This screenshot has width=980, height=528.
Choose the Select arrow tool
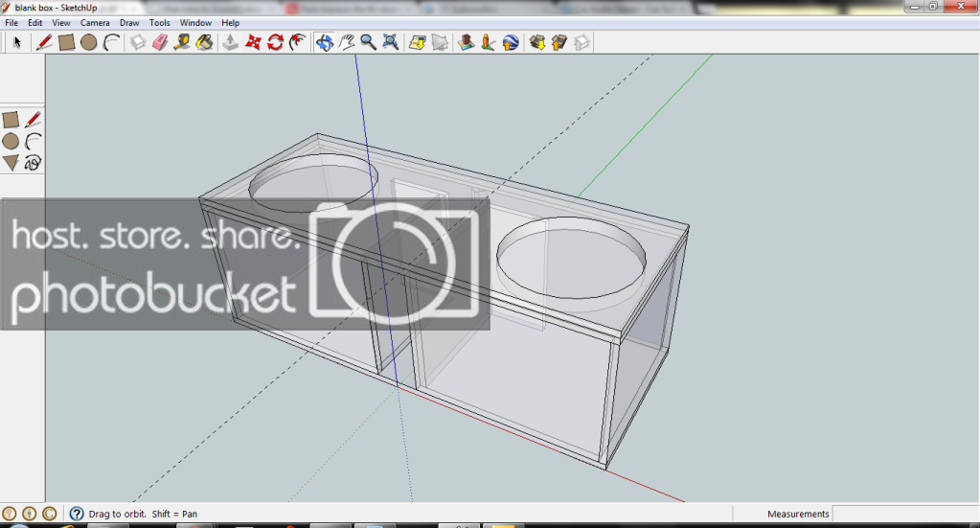tap(17, 42)
